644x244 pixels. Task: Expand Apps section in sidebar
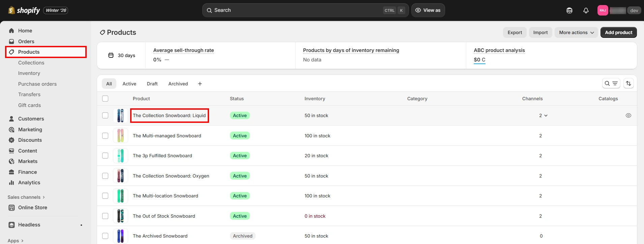(16, 241)
